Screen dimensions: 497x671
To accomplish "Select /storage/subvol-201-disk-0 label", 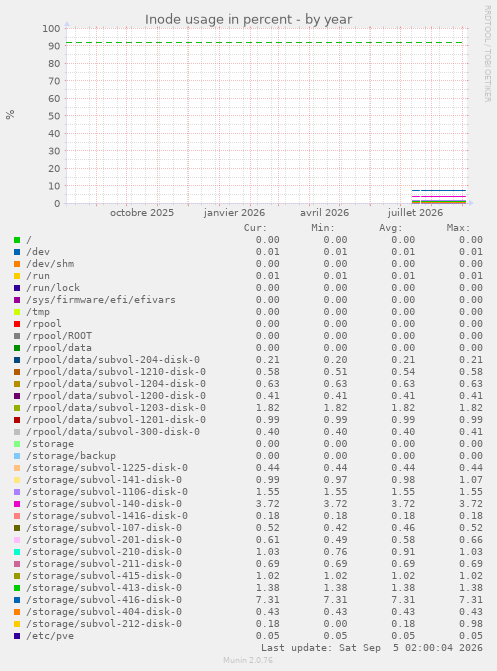I will 104,540.
